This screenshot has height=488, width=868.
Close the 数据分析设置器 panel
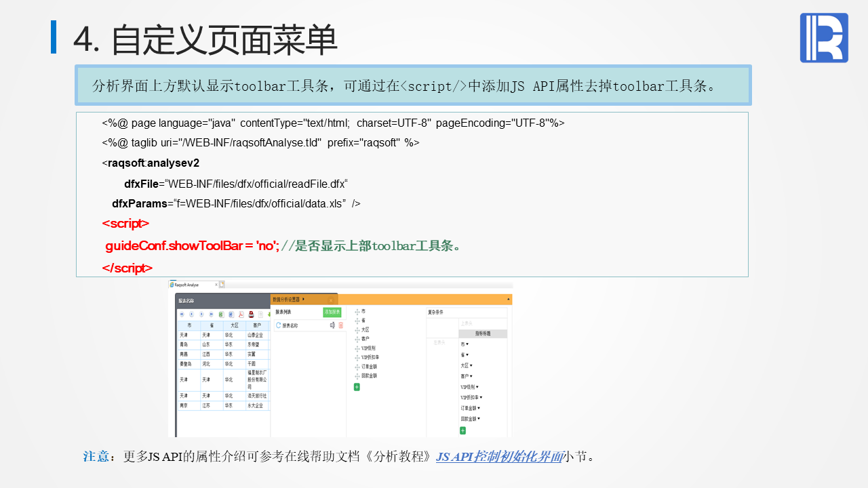[x=331, y=300]
